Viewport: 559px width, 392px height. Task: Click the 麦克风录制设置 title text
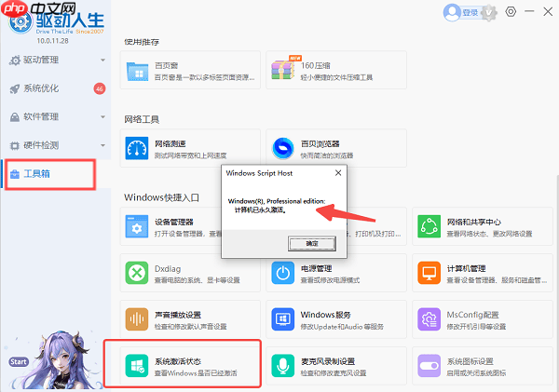[x=328, y=361]
